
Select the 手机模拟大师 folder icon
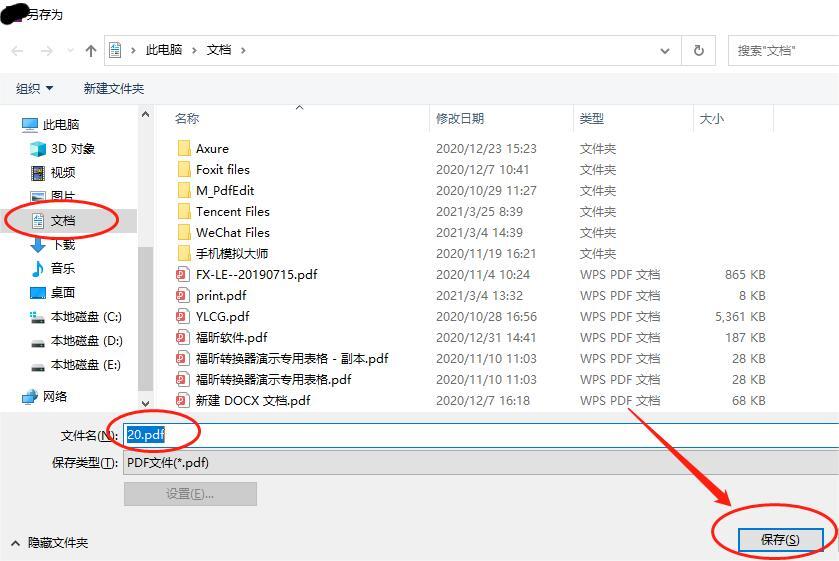184,253
